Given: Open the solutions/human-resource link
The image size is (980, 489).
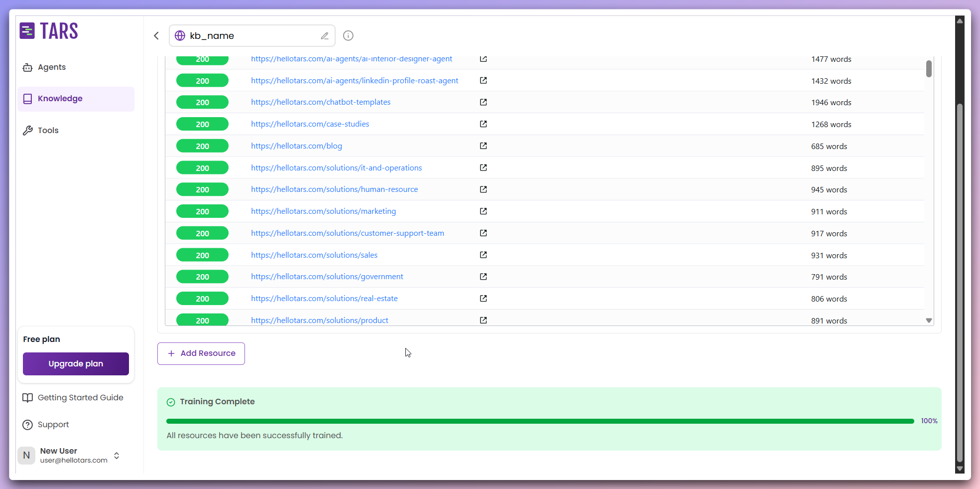Looking at the screenshot, I should [x=335, y=189].
